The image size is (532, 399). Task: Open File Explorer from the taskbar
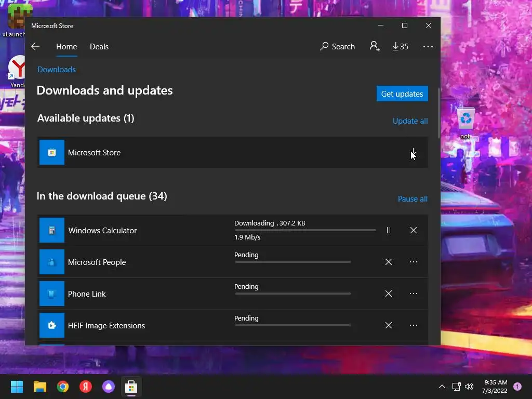(x=39, y=387)
